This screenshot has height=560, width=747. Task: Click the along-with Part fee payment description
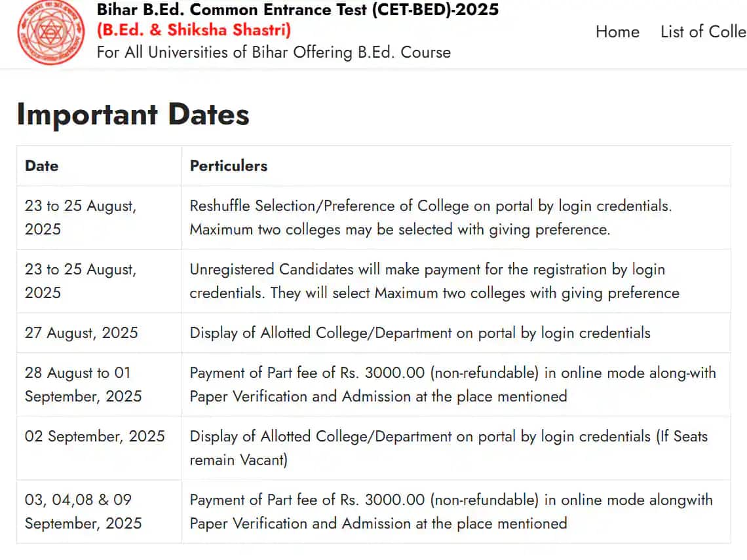[453, 384]
